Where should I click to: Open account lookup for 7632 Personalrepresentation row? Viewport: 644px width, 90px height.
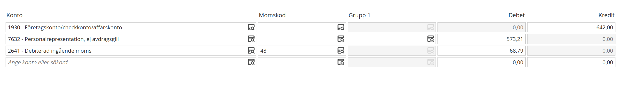click(x=251, y=39)
